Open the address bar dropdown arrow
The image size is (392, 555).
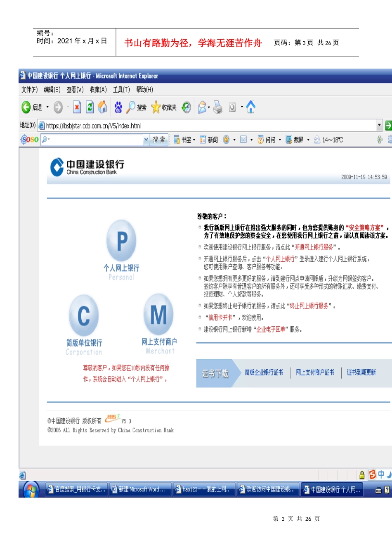coord(379,126)
